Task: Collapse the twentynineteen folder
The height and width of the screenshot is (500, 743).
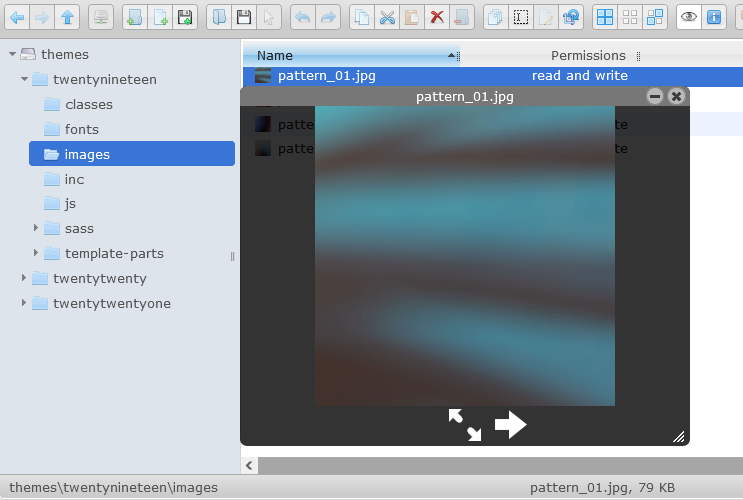Action: [x=24, y=79]
